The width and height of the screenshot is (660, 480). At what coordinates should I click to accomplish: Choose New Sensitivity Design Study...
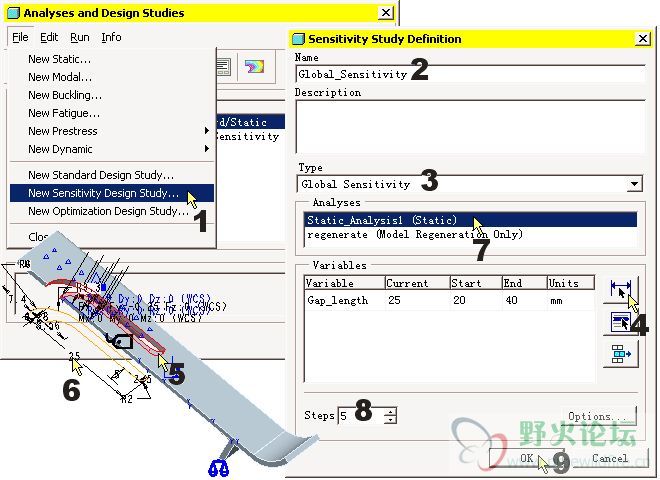click(x=113, y=193)
